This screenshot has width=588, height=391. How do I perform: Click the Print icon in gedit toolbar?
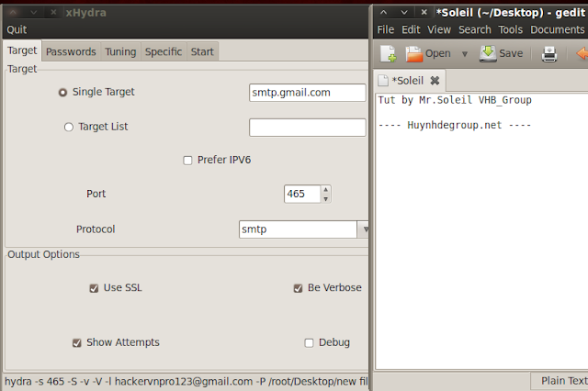point(549,54)
